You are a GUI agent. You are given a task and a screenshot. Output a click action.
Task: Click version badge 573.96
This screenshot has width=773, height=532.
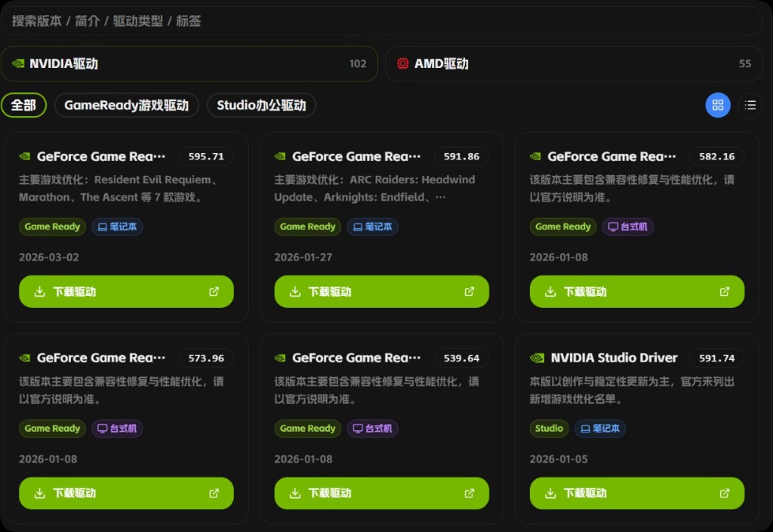coord(206,358)
